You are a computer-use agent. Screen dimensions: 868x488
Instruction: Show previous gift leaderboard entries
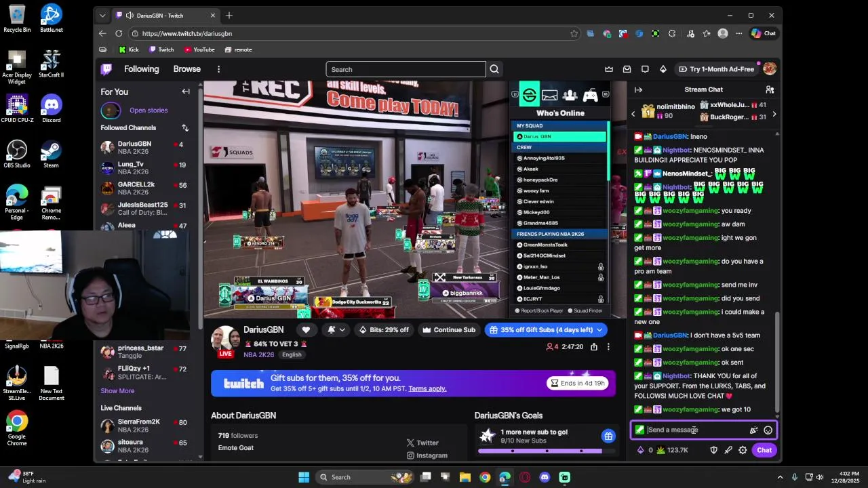633,114
